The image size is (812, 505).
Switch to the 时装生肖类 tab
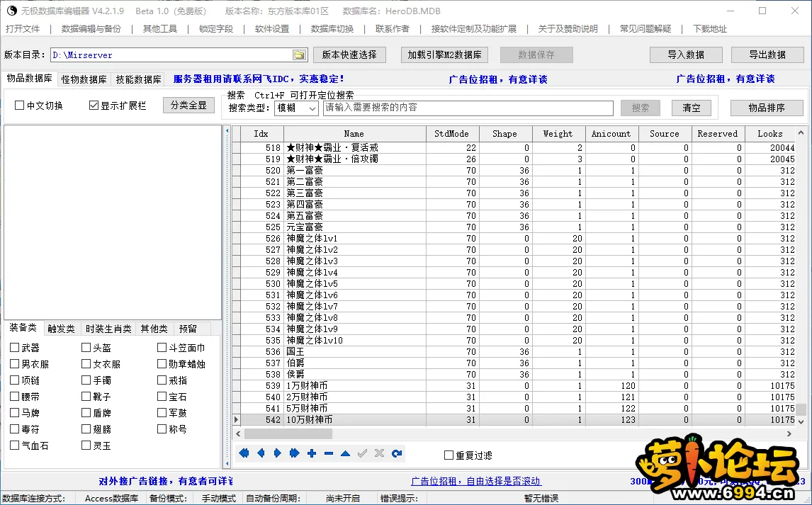pyautogui.click(x=108, y=329)
